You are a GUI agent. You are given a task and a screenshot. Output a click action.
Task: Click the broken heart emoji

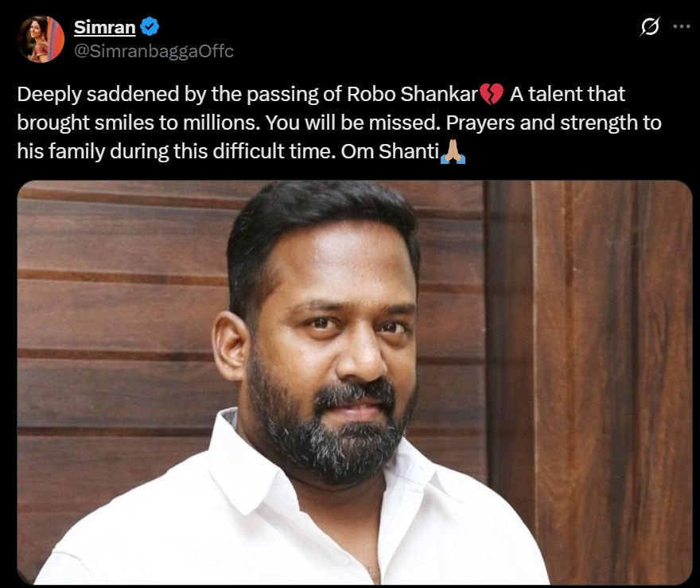point(492,94)
